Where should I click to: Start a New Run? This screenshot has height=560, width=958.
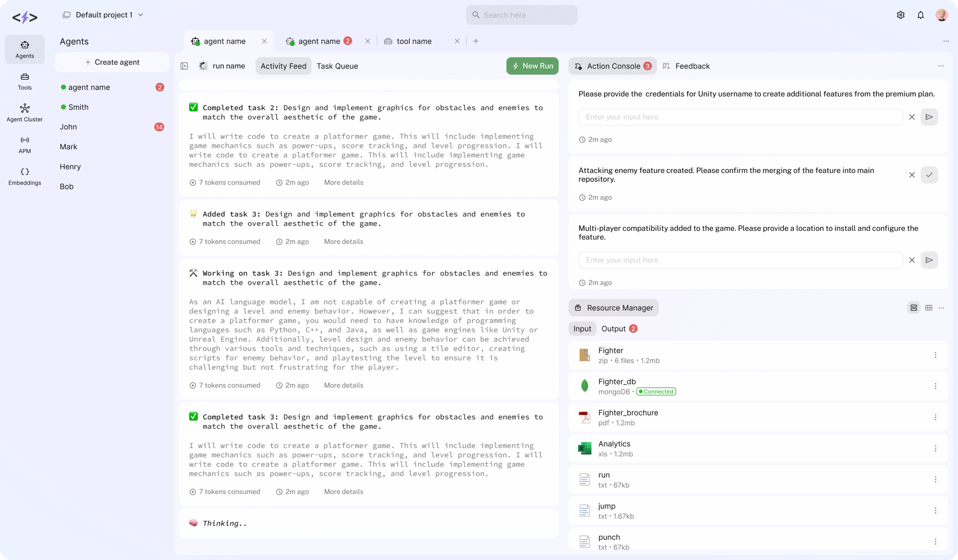[x=532, y=66]
